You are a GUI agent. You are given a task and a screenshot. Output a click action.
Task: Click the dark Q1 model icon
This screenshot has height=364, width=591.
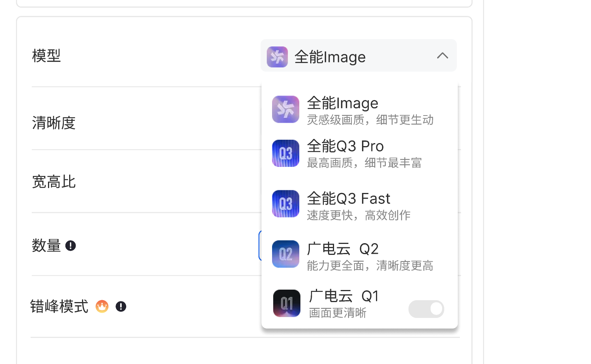(x=287, y=303)
